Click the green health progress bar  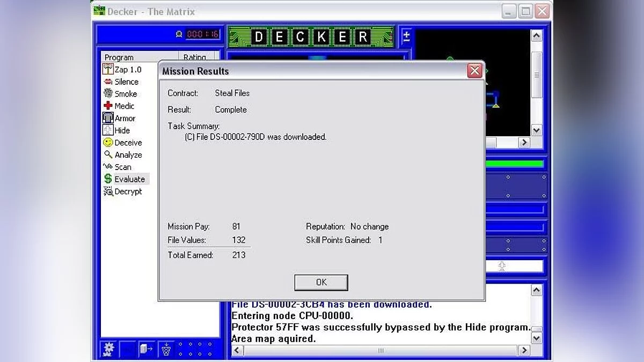click(x=514, y=164)
